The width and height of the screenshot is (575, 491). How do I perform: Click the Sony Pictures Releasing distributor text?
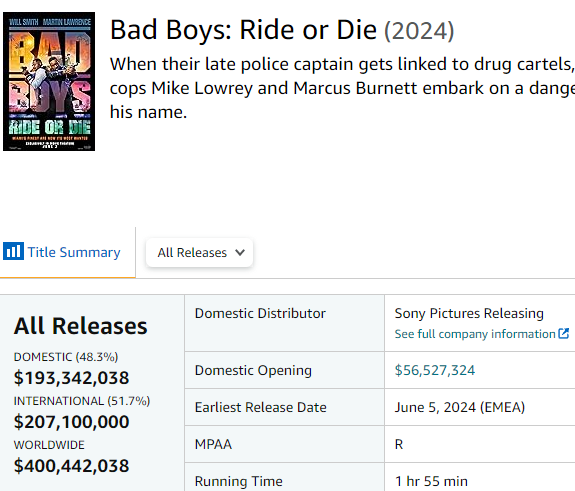pos(469,314)
